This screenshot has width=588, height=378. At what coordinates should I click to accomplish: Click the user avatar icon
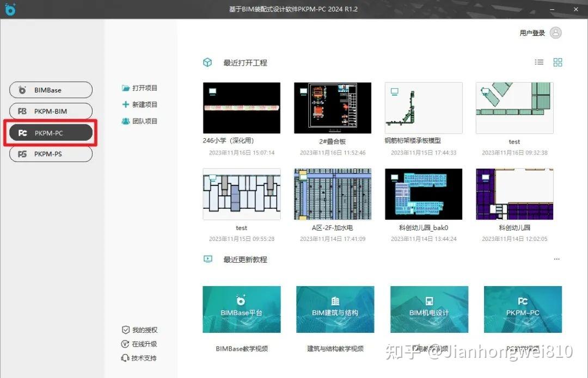[555, 33]
